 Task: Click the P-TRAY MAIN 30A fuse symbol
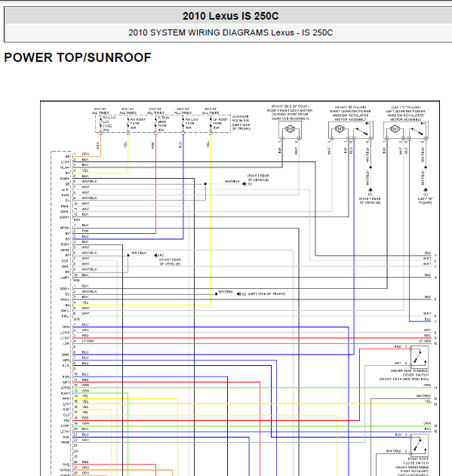pyautogui.click(x=155, y=124)
